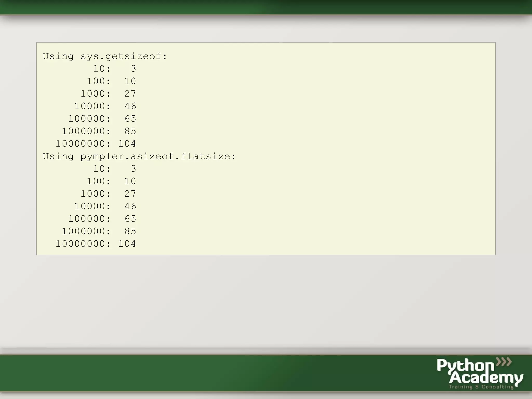532x399 pixels.
Task: Click the "1000: 27" row under pympler.asizeof.flatsize
Action: pyautogui.click(x=108, y=194)
